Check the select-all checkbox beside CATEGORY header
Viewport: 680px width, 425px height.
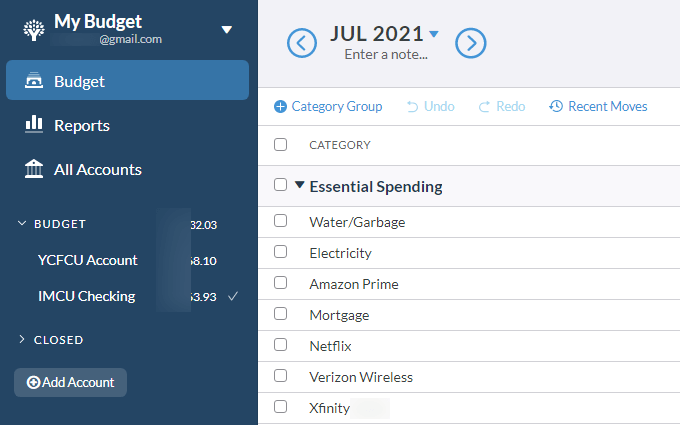pos(281,145)
